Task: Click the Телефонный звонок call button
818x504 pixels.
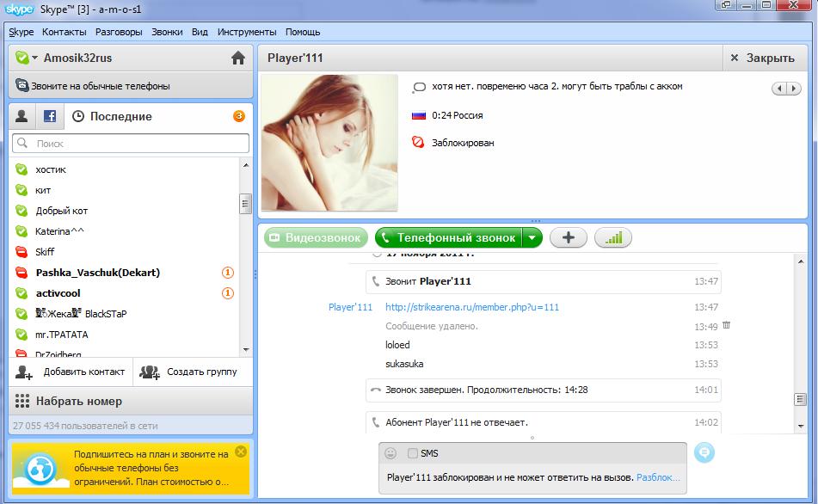Action: pos(449,238)
